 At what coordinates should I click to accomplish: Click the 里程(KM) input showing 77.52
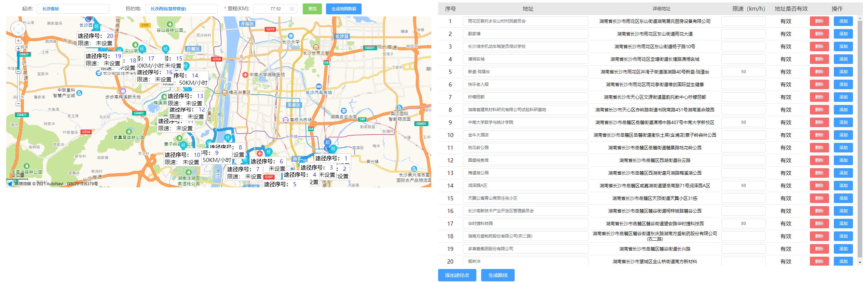click(275, 9)
